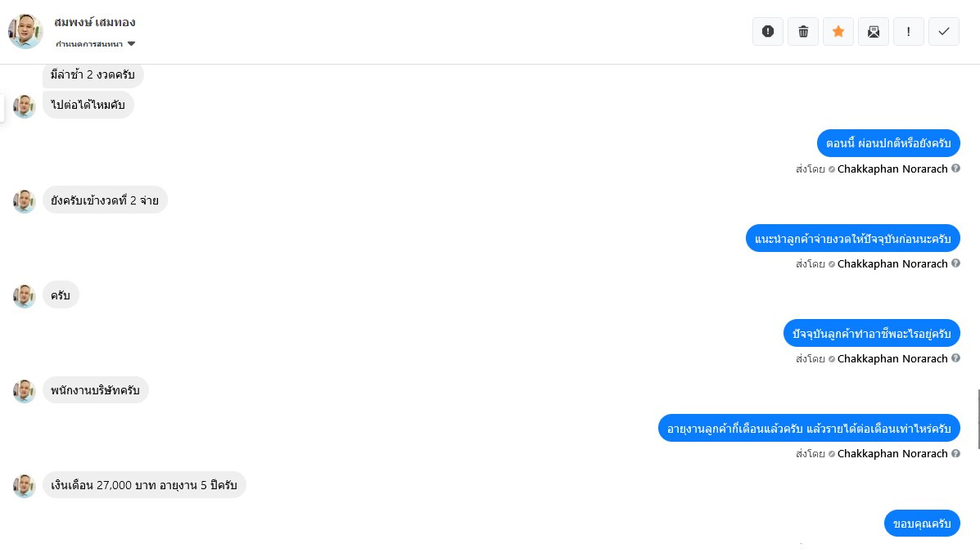Click sender name Chakkaphan Norarach under first reply
Viewport: 980px width, 553px height.
click(x=892, y=169)
